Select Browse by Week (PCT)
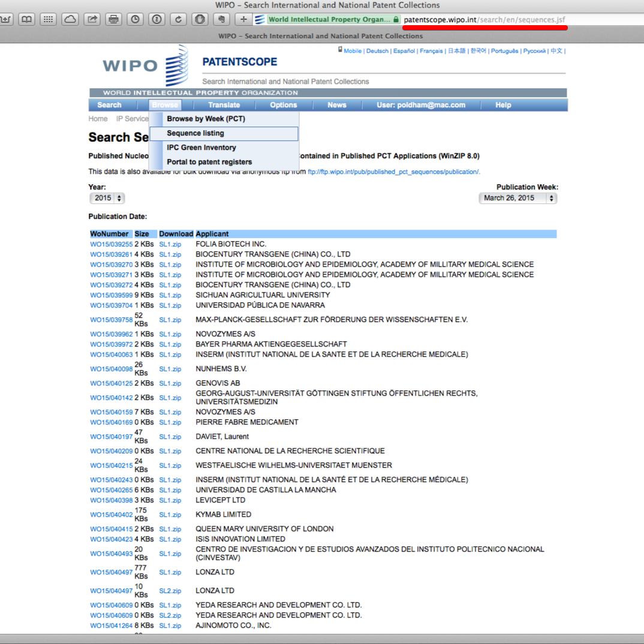This screenshot has width=644, height=644. [x=224, y=119]
